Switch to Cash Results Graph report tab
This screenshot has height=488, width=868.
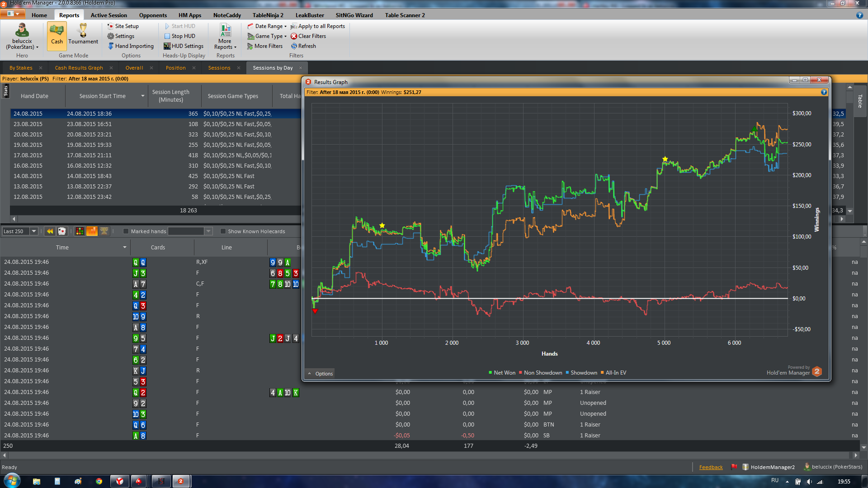tap(79, 68)
